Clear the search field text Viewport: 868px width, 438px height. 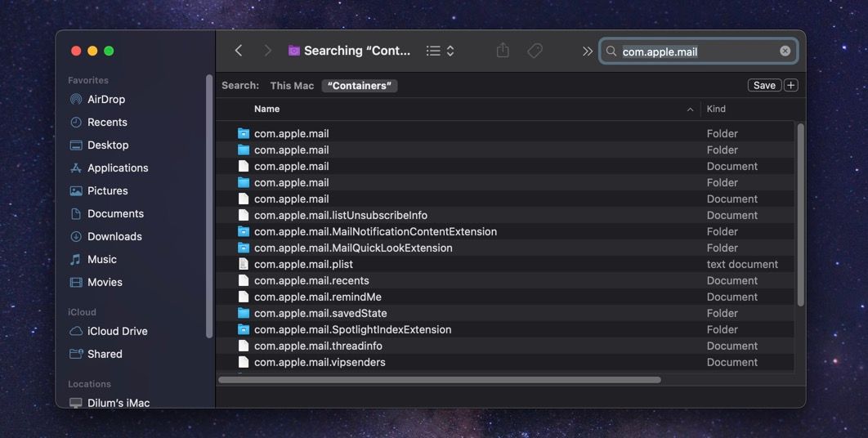point(785,51)
